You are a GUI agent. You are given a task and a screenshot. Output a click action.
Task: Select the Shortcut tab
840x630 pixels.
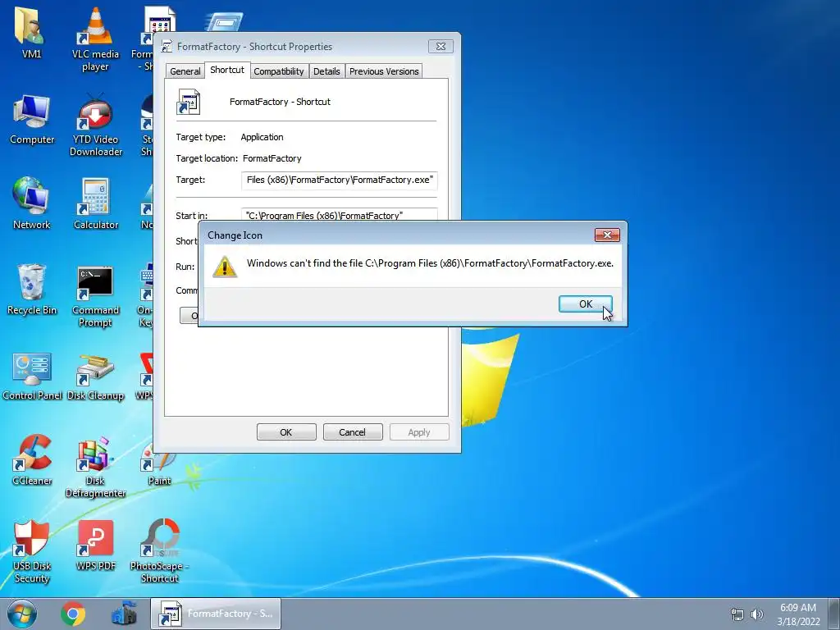[226, 70]
